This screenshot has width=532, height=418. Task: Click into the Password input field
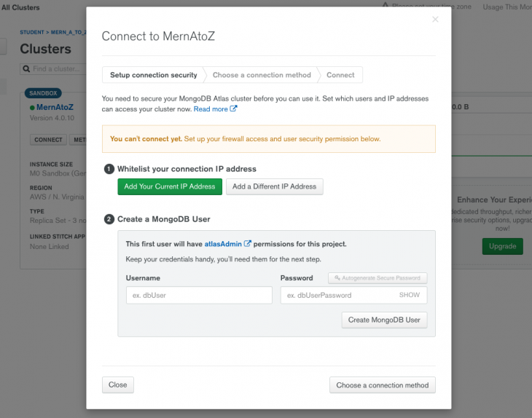(337, 295)
